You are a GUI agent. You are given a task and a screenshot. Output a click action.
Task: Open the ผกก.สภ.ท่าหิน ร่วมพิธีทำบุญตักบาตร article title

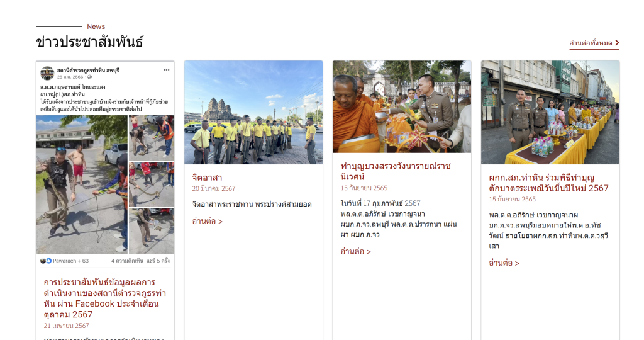(548, 183)
